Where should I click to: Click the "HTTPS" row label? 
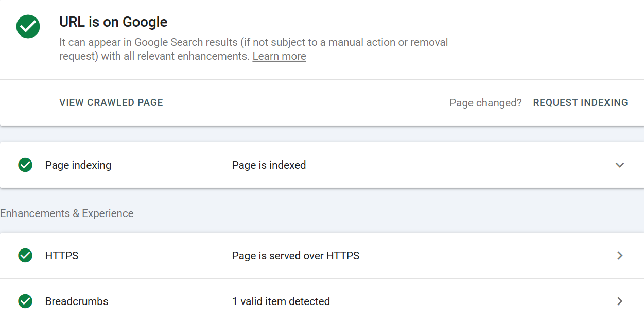click(x=62, y=256)
